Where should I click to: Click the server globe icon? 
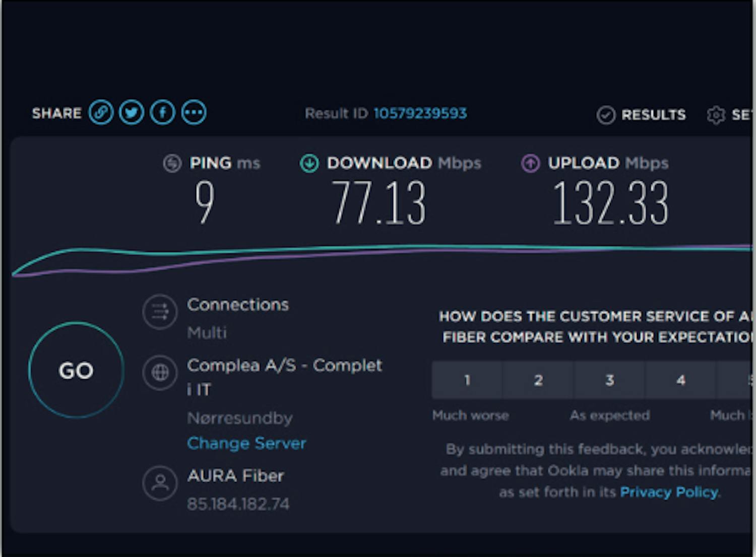click(160, 373)
